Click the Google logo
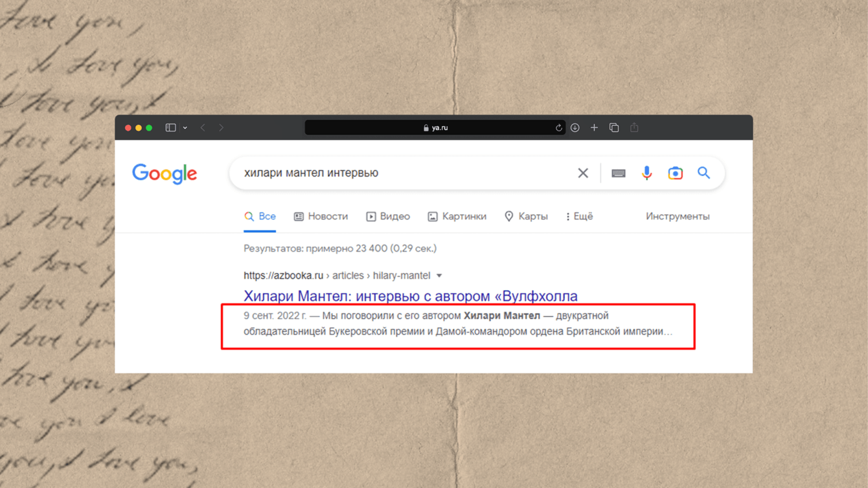This screenshot has width=868, height=488. click(x=165, y=173)
